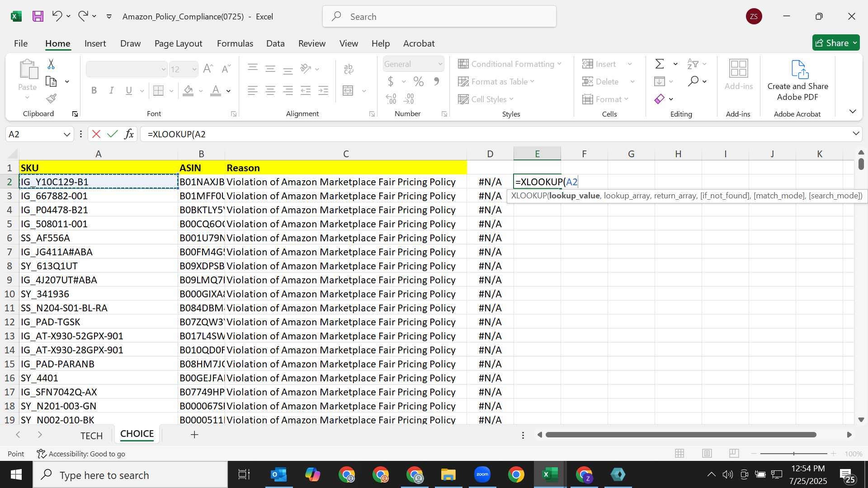Click the Clear eraser icon
Screen dimensions: 868x488
tap(660, 99)
